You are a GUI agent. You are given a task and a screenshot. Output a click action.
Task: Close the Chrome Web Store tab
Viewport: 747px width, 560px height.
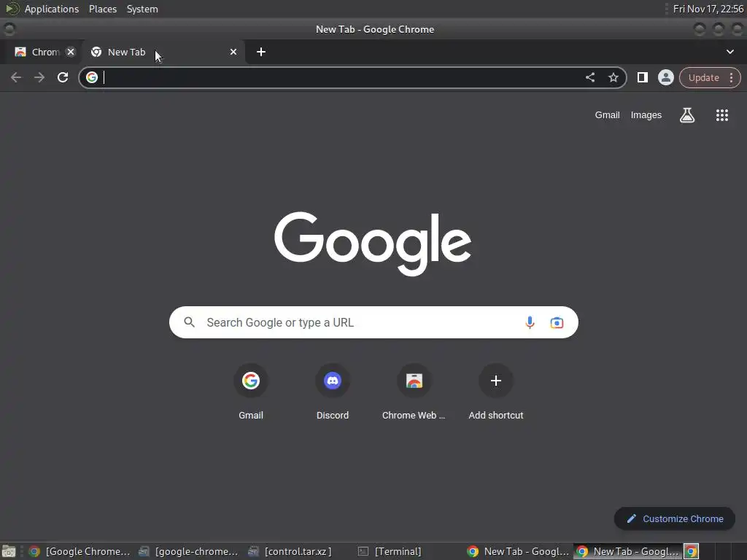click(71, 52)
